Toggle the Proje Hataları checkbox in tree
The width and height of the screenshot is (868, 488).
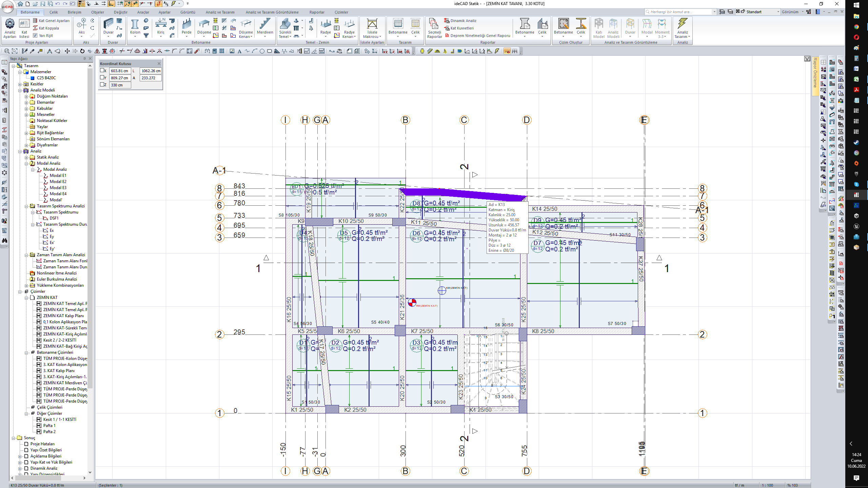coord(26,444)
